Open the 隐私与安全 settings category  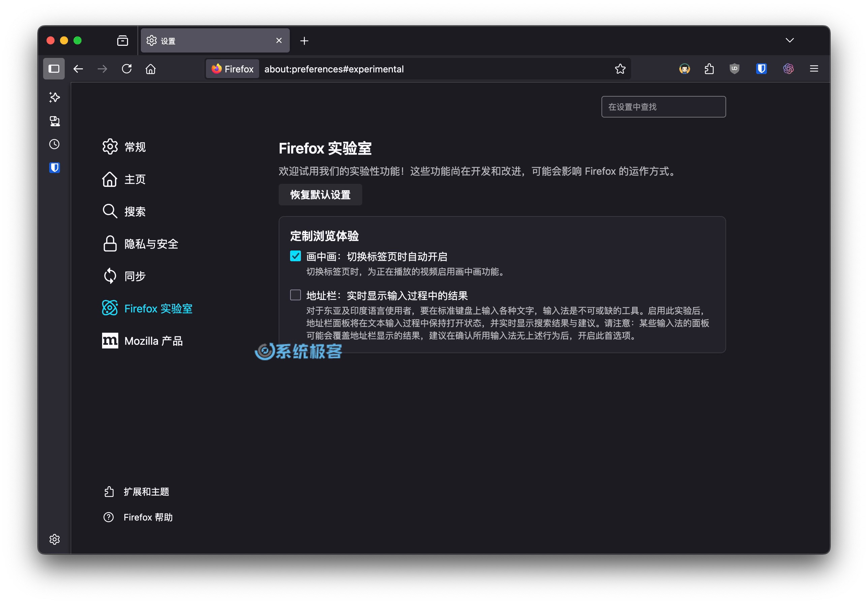pos(140,244)
